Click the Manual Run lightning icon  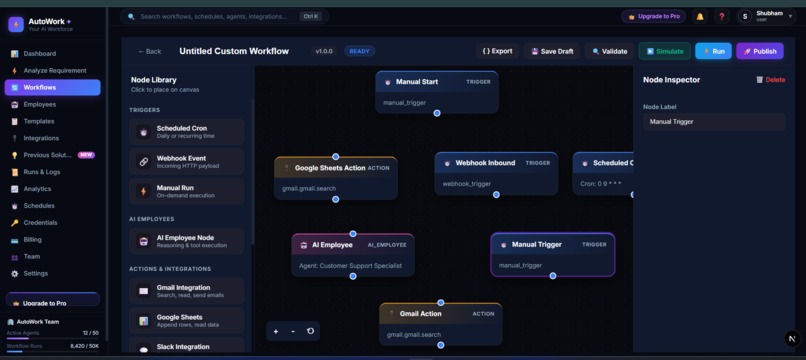(144, 191)
